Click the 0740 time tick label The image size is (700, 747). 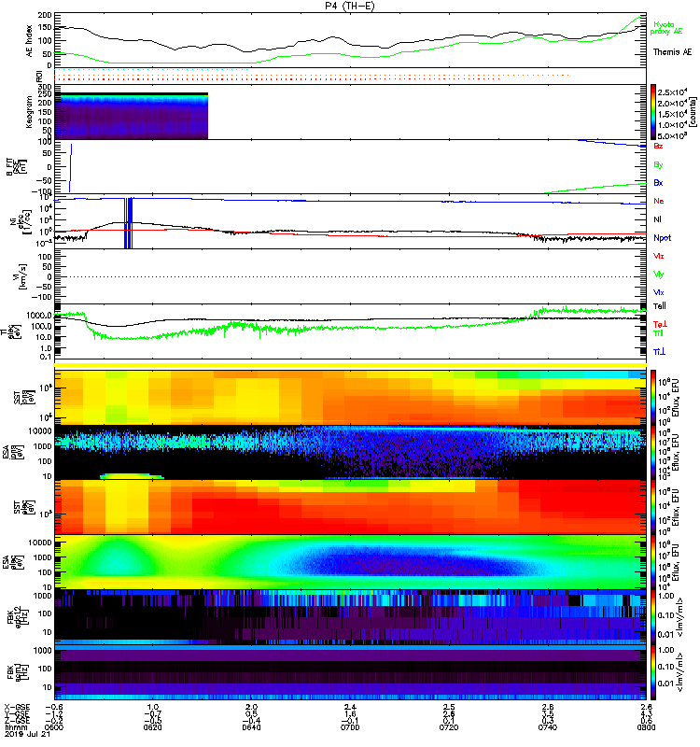[548, 727]
